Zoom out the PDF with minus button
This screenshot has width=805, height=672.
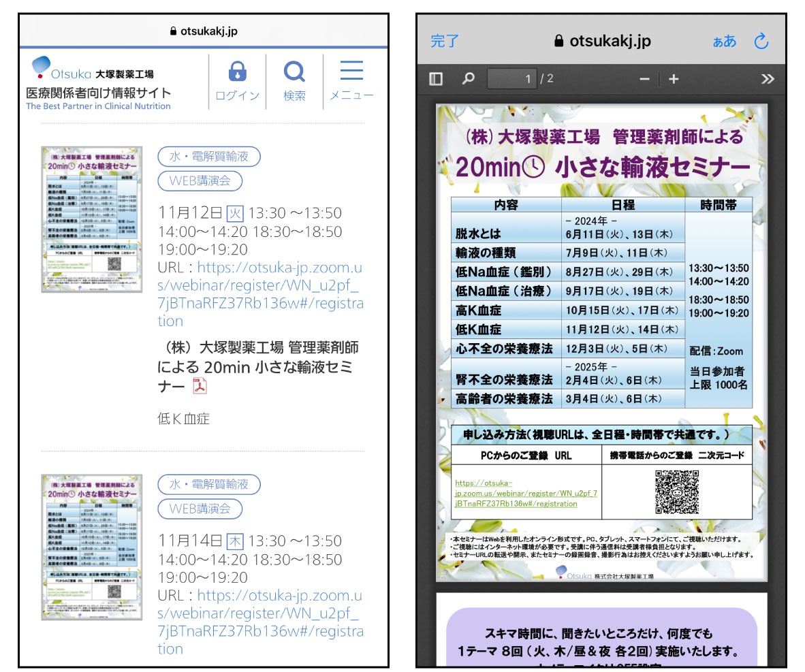coord(645,79)
